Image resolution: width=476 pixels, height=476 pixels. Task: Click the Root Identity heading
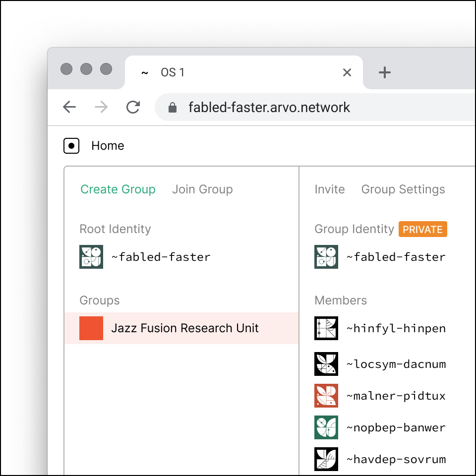click(x=115, y=229)
